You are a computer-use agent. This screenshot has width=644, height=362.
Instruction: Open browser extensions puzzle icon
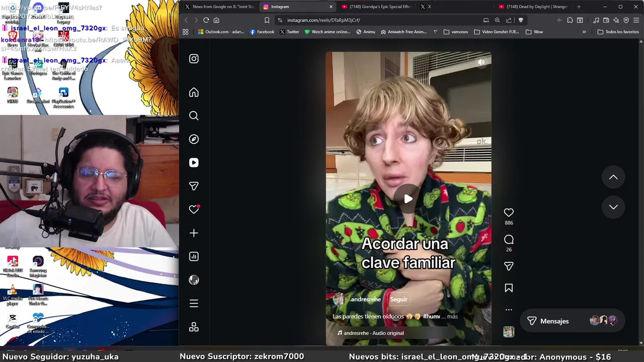pos(570,20)
